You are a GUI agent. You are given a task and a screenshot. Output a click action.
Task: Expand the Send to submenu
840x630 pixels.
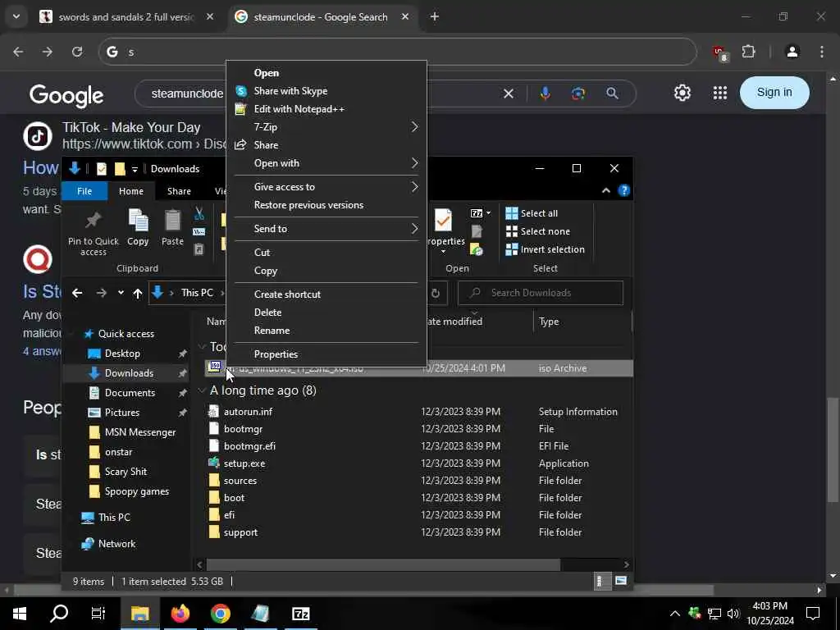[326, 229]
